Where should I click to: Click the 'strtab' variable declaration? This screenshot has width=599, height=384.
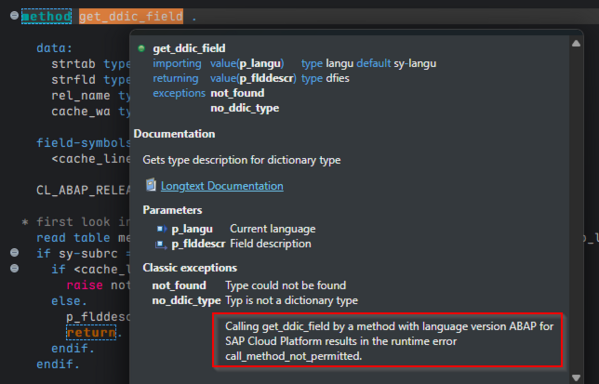coord(73,64)
